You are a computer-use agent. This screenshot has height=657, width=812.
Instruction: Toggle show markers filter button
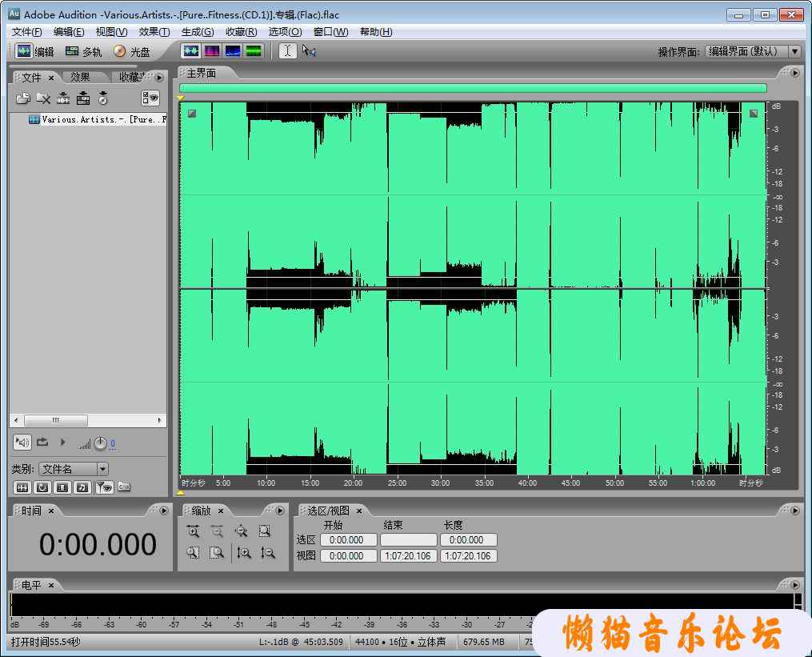click(x=104, y=487)
